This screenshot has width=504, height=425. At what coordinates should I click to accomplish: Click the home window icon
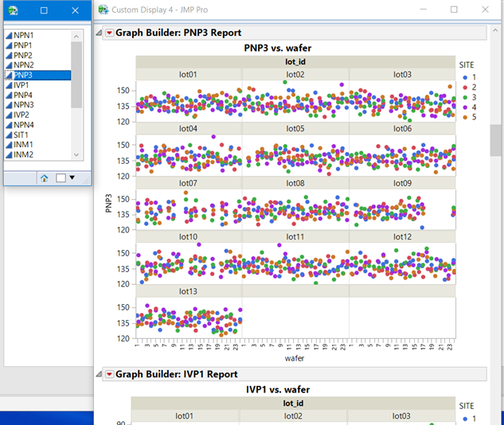[x=45, y=178]
